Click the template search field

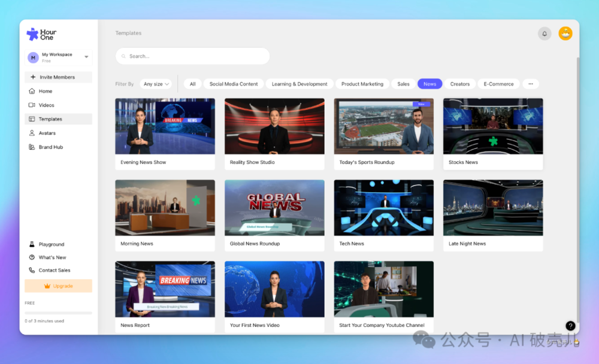pyautogui.click(x=192, y=56)
